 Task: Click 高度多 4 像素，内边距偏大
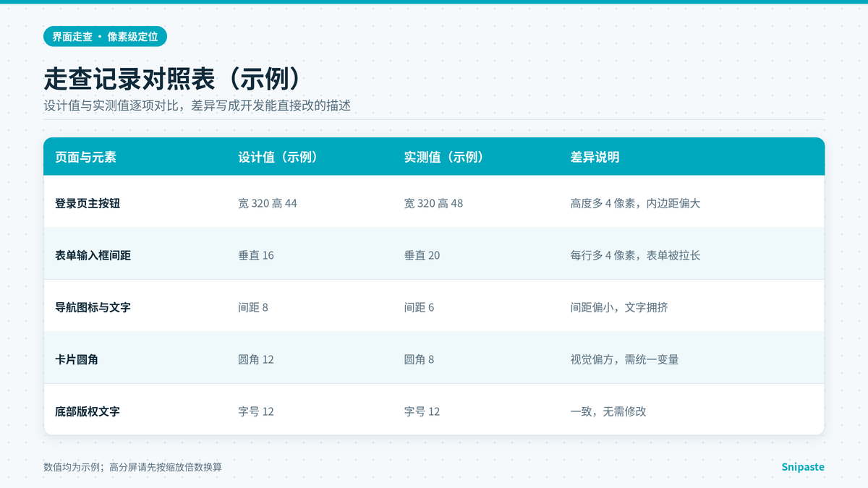pos(635,203)
